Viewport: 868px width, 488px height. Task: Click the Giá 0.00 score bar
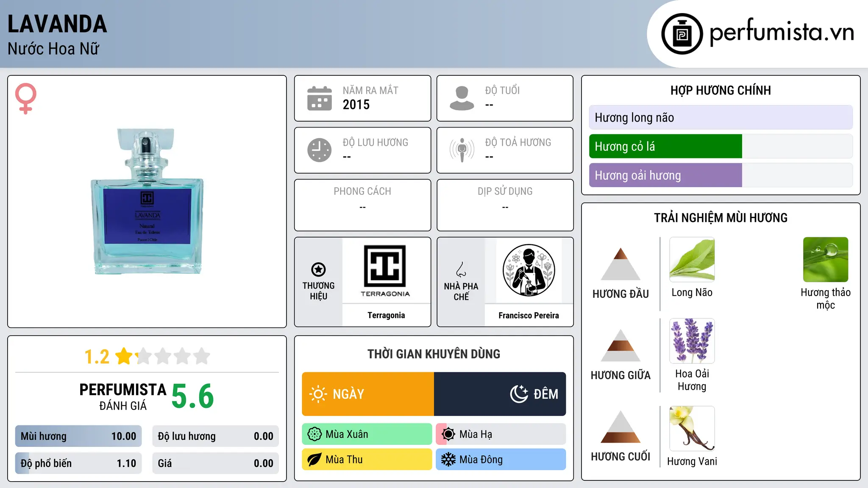tap(215, 463)
